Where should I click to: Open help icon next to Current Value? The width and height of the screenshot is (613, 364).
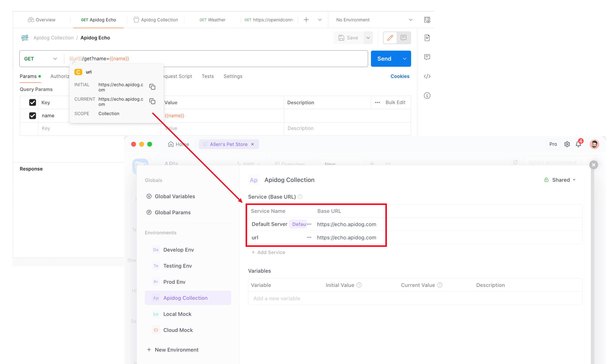click(x=440, y=285)
